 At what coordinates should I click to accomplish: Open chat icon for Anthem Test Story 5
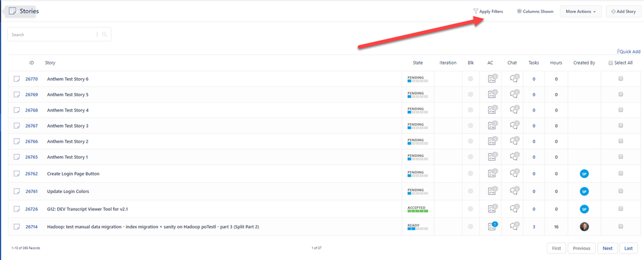[513, 94]
